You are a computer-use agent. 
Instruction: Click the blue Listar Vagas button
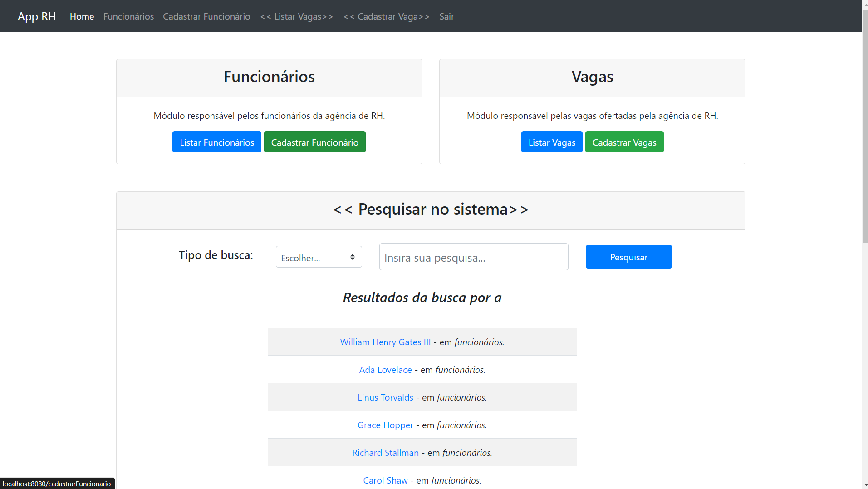tap(552, 142)
